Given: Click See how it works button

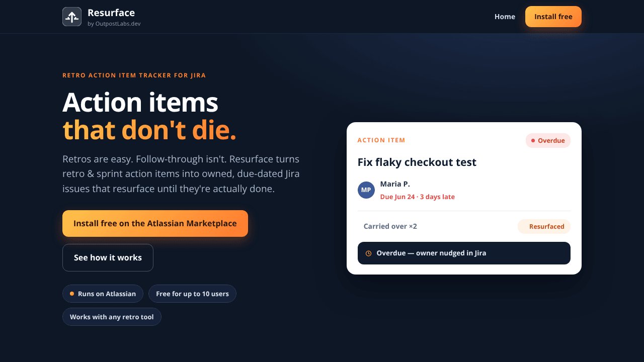Looking at the screenshot, I should pos(108,257).
